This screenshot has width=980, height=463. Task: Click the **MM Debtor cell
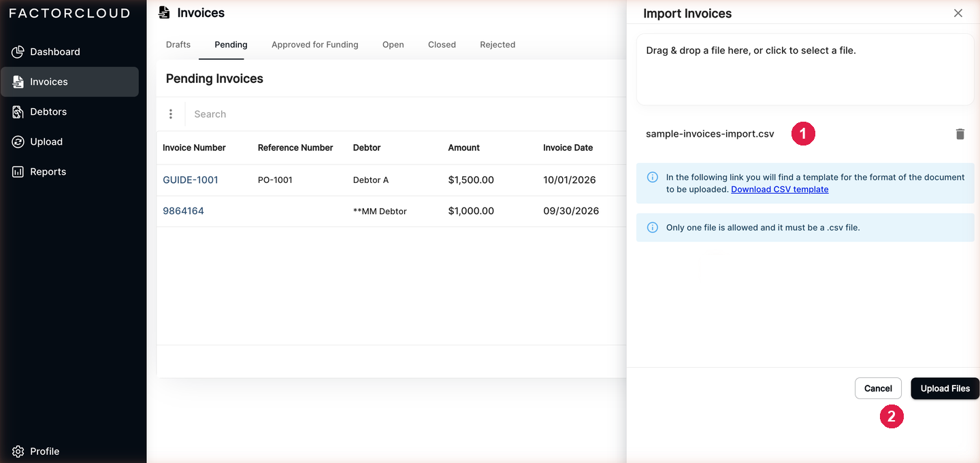click(x=380, y=211)
